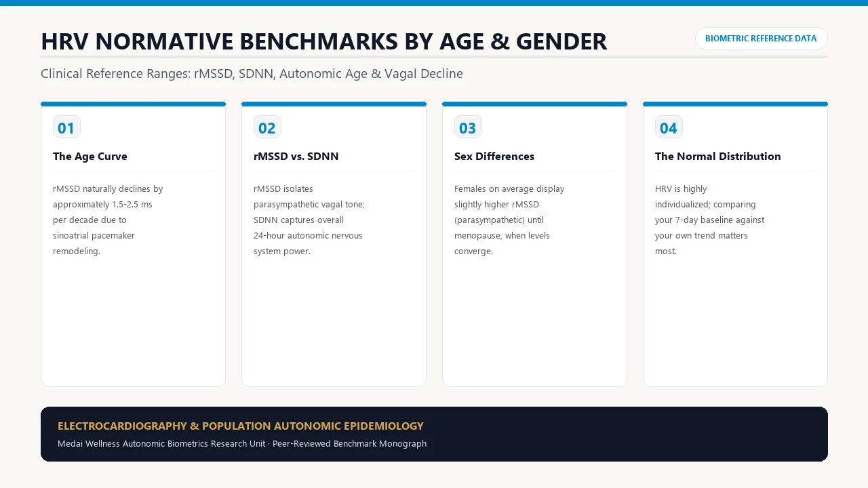
Task: Select the rMSSD vs. SDNN heading
Action: tap(296, 157)
